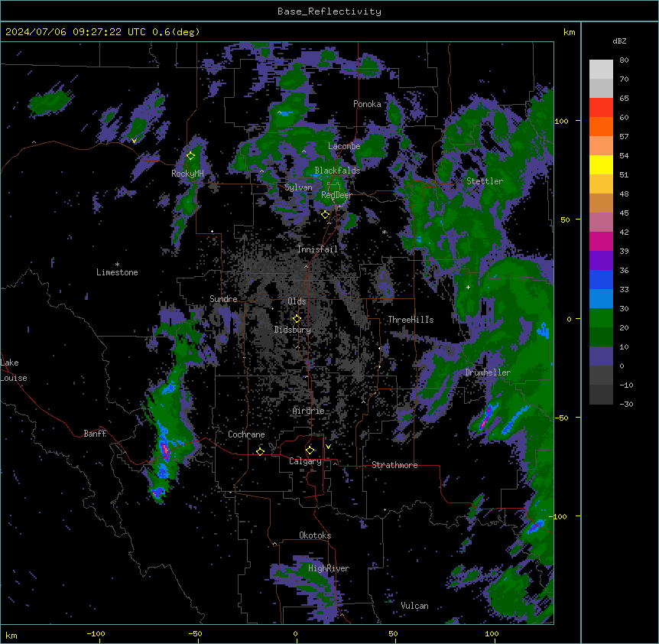Click the Olds town label
Viewport: 659px width, 644px height.
pos(297,301)
